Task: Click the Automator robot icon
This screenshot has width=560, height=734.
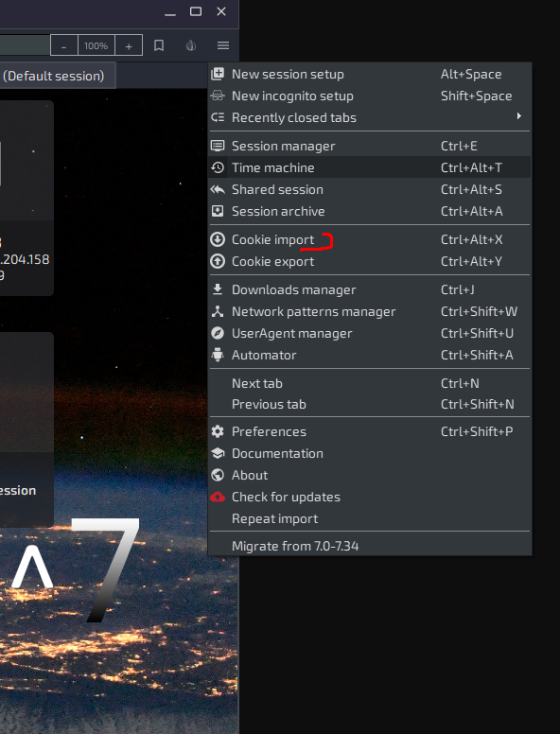Action: click(x=218, y=355)
